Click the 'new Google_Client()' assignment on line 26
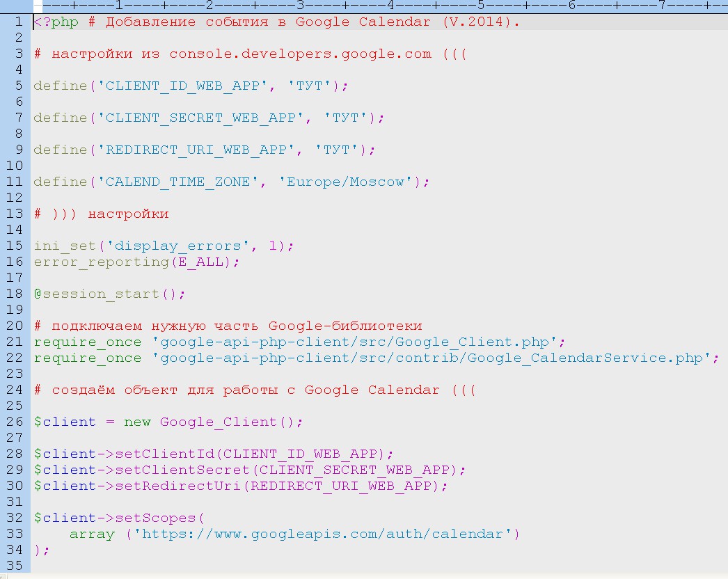This screenshot has width=728, height=579. point(168,422)
